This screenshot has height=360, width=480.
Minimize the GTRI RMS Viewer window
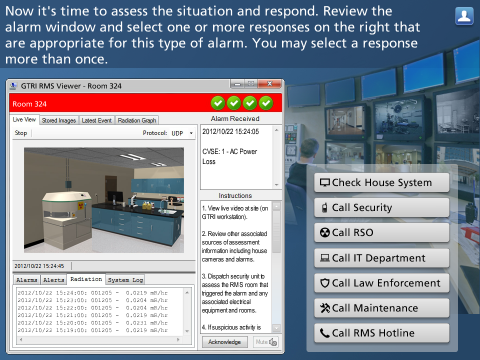(x=238, y=84)
